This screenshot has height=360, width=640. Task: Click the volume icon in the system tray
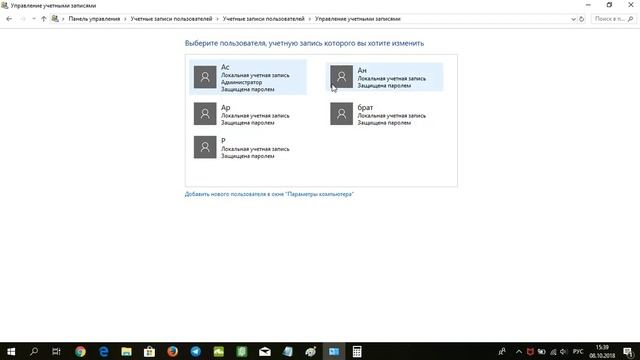564,351
